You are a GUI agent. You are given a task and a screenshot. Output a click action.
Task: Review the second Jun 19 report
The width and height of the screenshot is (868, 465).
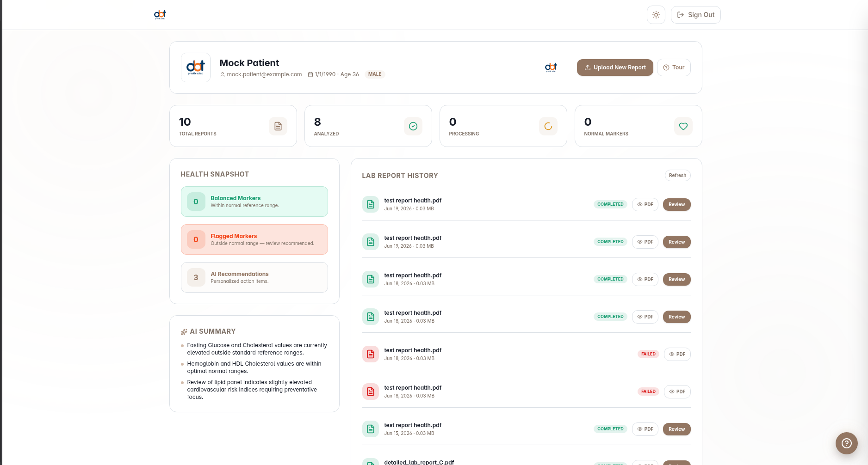(676, 242)
